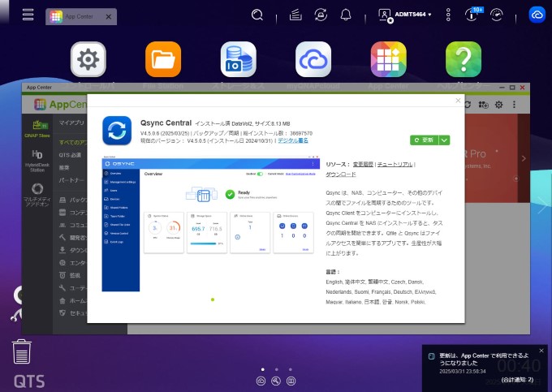
Task: Open the ダウンロード link
Action: click(x=340, y=174)
